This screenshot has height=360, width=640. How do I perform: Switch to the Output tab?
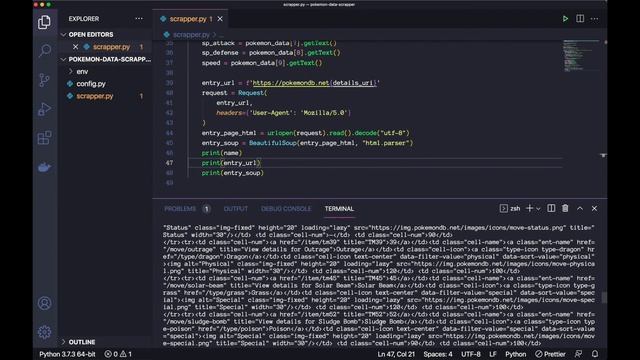point(236,209)
